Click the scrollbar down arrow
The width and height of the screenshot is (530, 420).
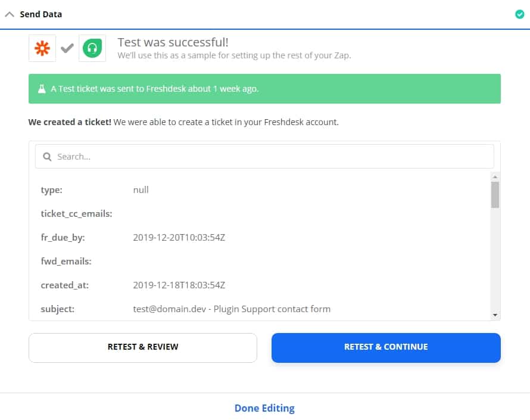(495, 315)
